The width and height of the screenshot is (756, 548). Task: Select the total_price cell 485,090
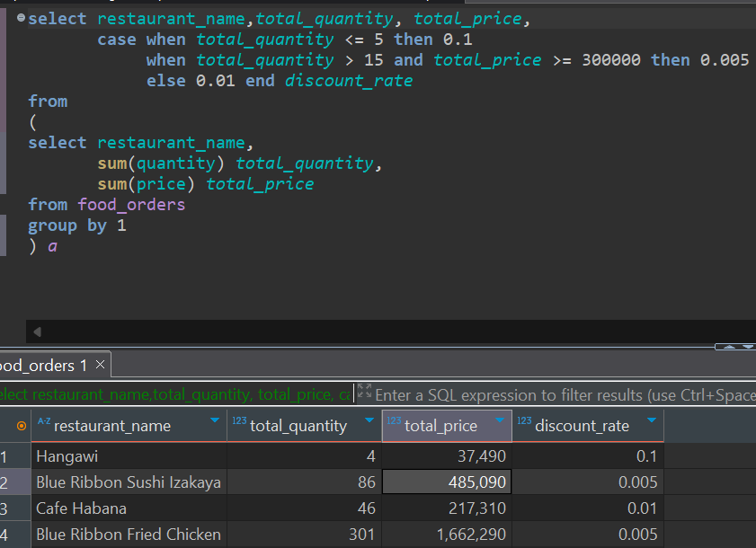447,482
